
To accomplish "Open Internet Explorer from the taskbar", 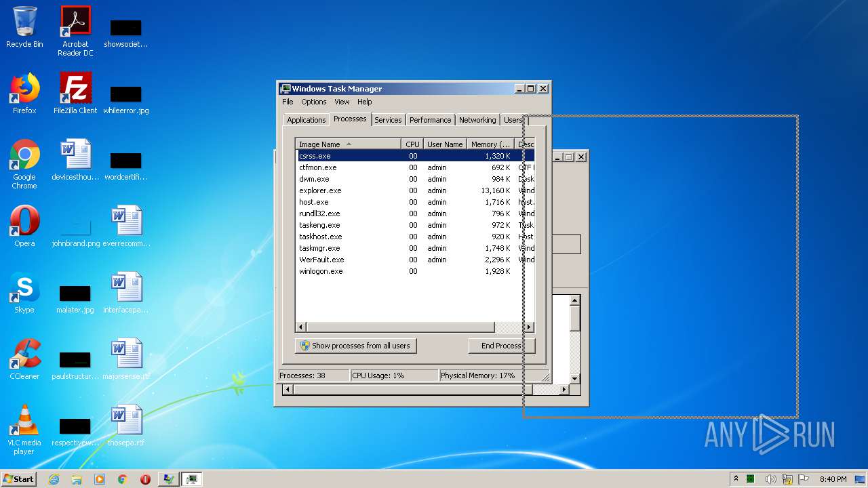I will click(x=54, y=479).
